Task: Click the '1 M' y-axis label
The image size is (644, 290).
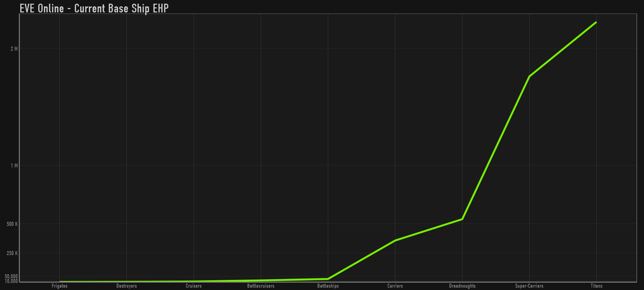Action: (x=14, y=165)
